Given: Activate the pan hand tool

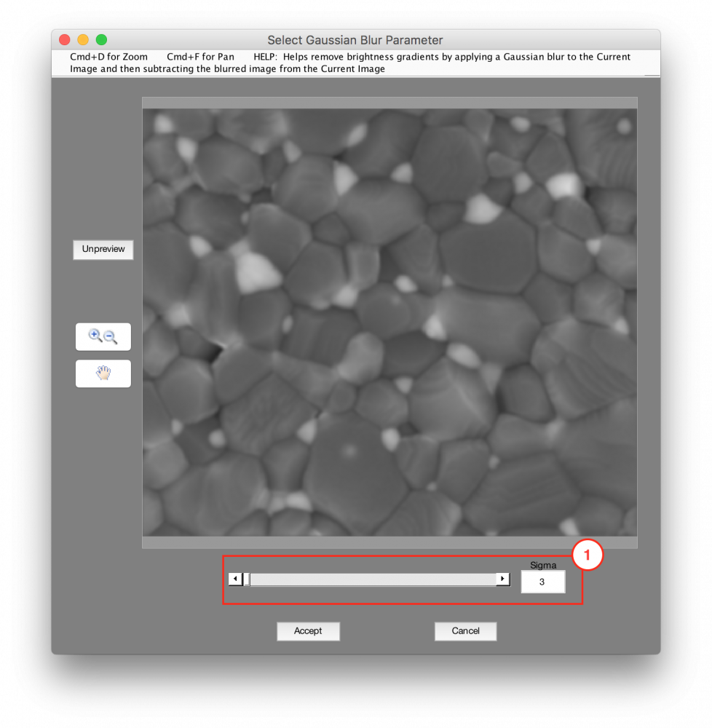Looking at the screenshot, I should click(103, 373).
